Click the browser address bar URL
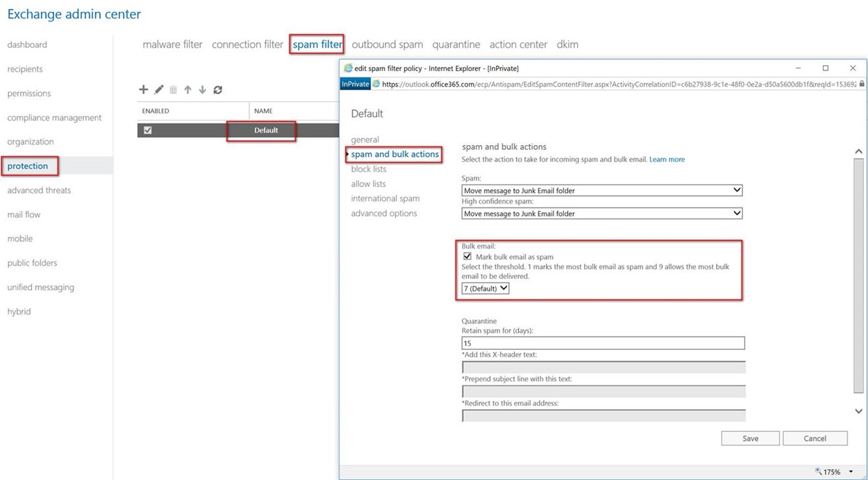 coord(618,84)
